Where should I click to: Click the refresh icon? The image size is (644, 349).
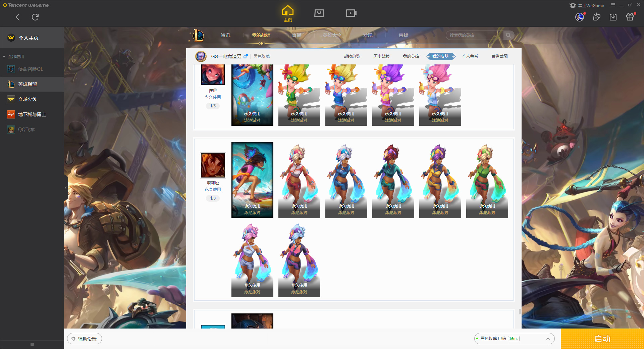(35, 17)
